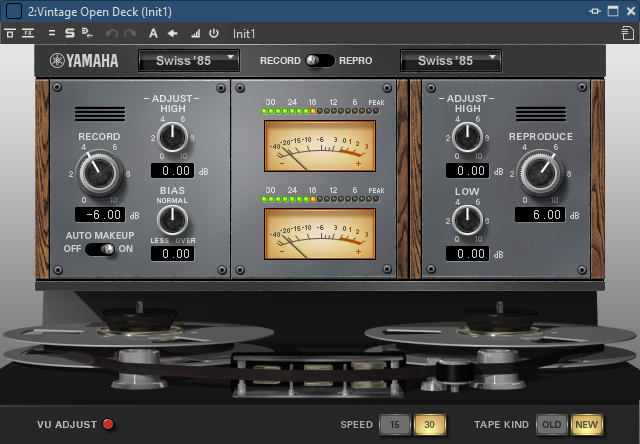
Task: Click the power bypass icon in toolbar
Action: pyautogui.click(x=213, y=33)
